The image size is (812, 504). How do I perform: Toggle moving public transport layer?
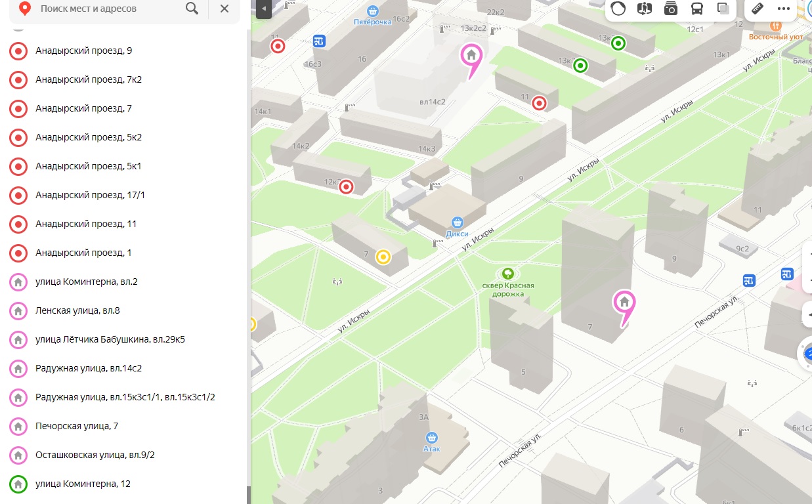pyautogui.click(x=696, y=9)
